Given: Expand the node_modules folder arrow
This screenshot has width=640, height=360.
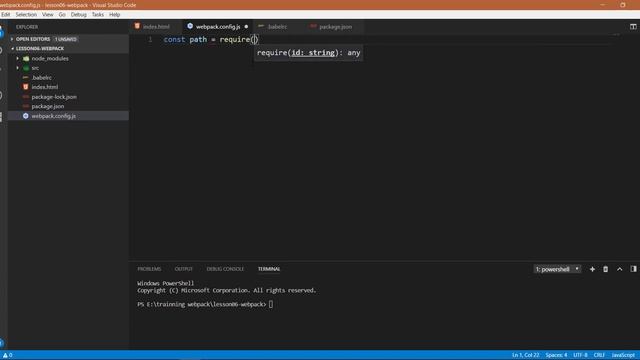Looking at the screenshot, I should (x=18, y=58).
